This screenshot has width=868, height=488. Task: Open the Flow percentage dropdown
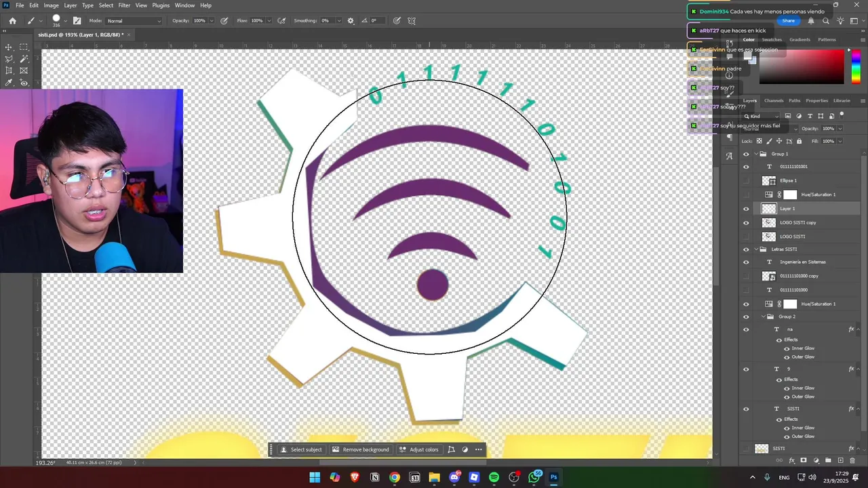(268, 21)
